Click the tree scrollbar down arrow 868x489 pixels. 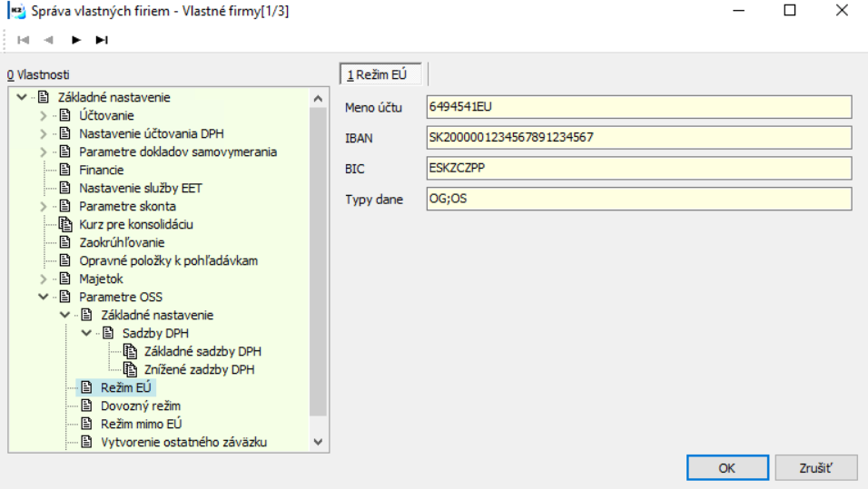(318, 442)
